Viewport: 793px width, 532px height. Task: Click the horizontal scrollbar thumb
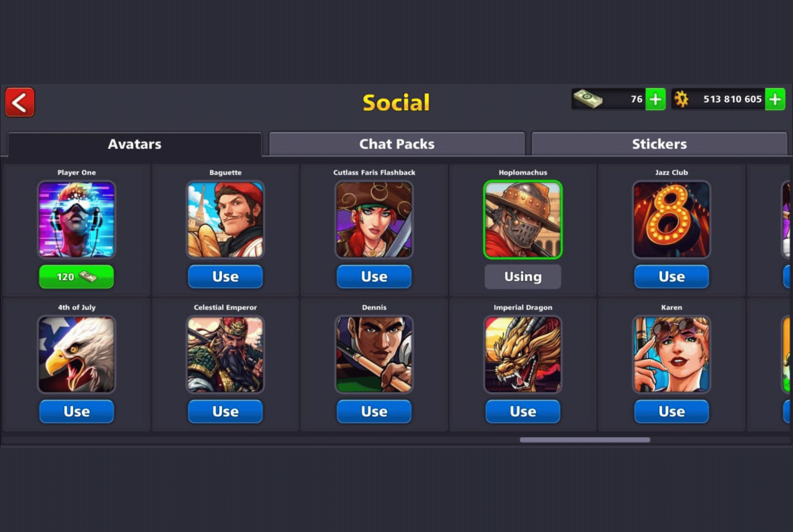[x=585, y=440]
